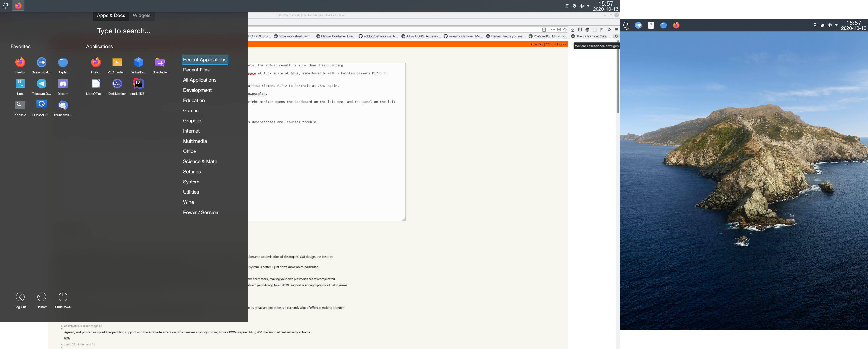The width and height of the screenshot is (868, 349).
Task: Click the Shut Down button
Action: point(63,300)
